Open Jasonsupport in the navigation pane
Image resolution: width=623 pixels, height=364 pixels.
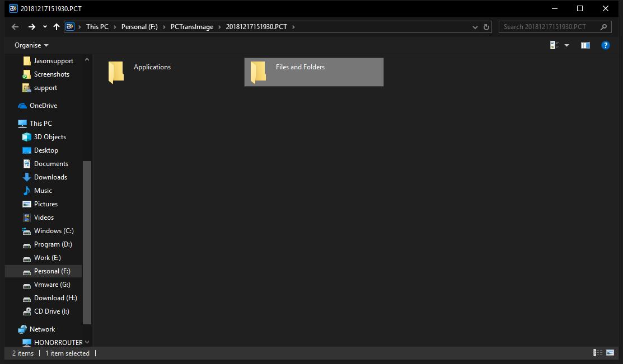[49, 61]
